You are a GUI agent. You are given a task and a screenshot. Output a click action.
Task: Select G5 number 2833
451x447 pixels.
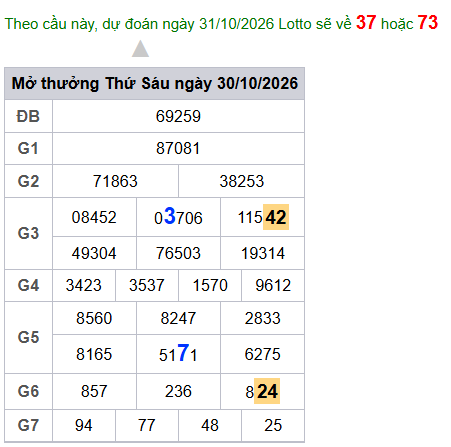pos(263,318)
